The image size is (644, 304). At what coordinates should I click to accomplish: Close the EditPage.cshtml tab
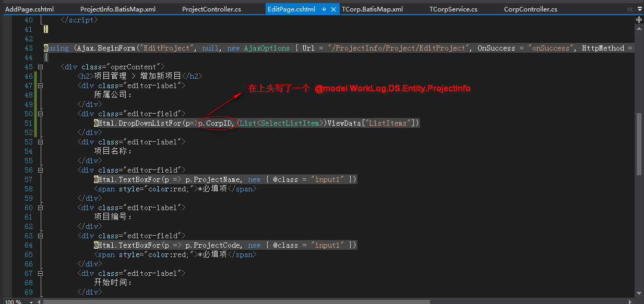(x=334, y=9)
